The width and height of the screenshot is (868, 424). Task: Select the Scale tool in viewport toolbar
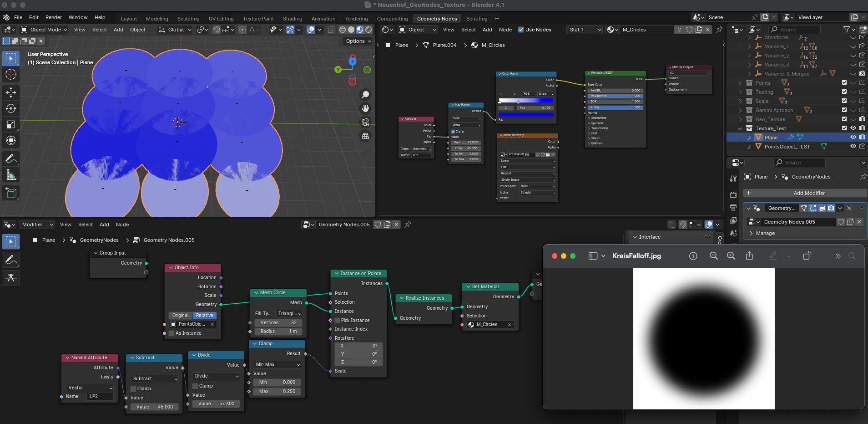pos(11,124)
